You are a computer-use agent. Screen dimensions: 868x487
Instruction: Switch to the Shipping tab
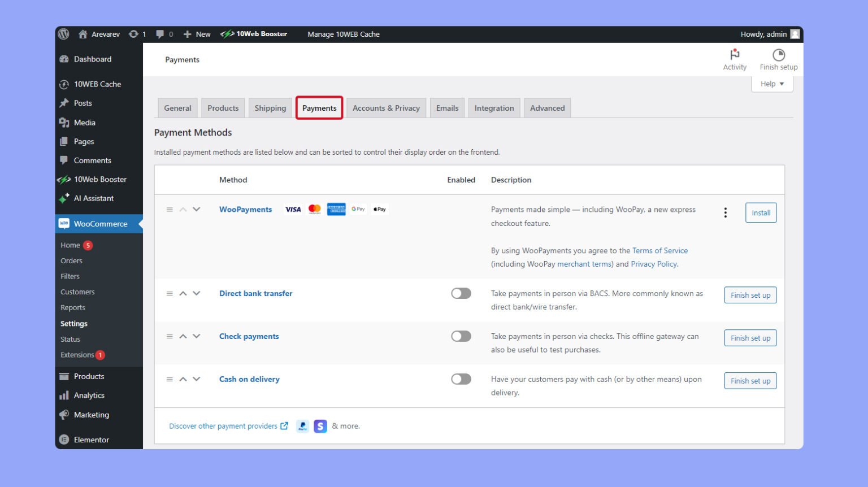pos(270,108)
